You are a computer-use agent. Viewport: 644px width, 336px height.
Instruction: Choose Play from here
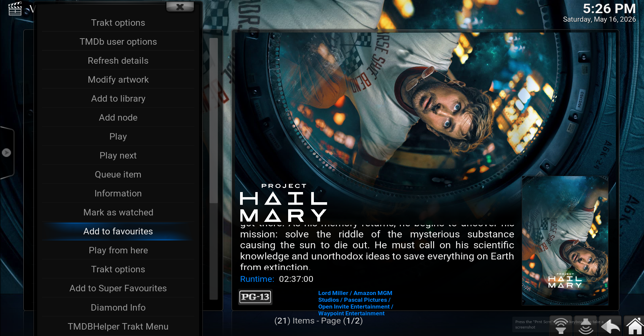tap(118, 250)
